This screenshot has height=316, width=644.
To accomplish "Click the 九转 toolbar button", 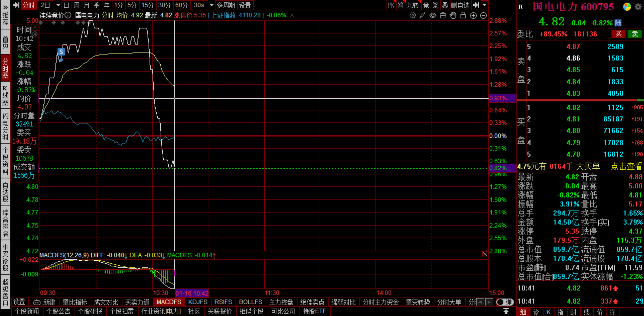I will click(413, 5).
